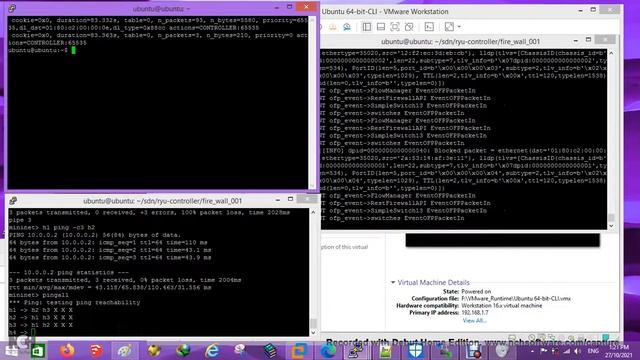Click PuTTY icon in fire_wall_001 bottom terminal title
640x360 pixels.
click(13, 200)
